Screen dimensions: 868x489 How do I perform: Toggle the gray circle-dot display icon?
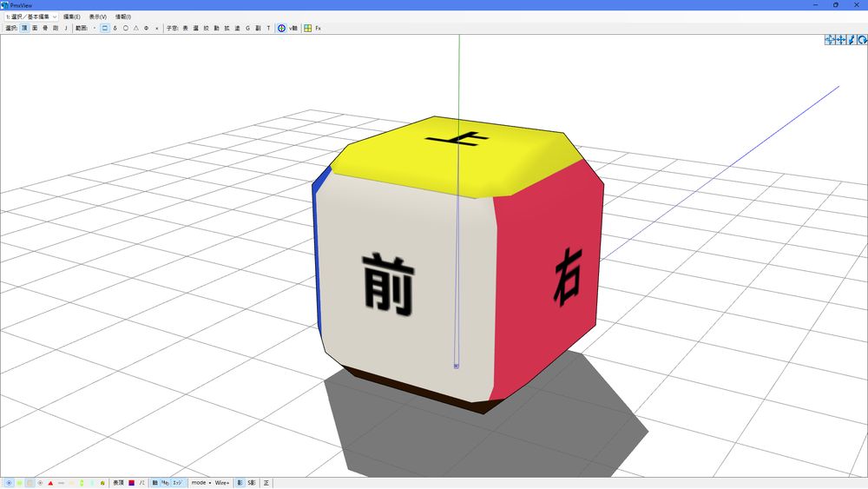coord(40,483)
